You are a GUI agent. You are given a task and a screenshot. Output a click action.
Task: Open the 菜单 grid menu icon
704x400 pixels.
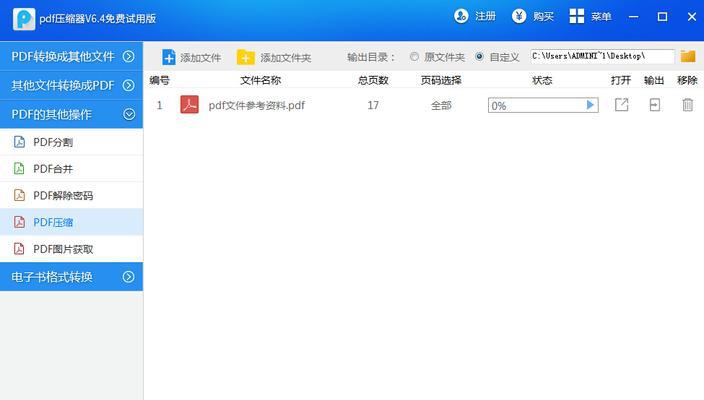coord(576,16)
